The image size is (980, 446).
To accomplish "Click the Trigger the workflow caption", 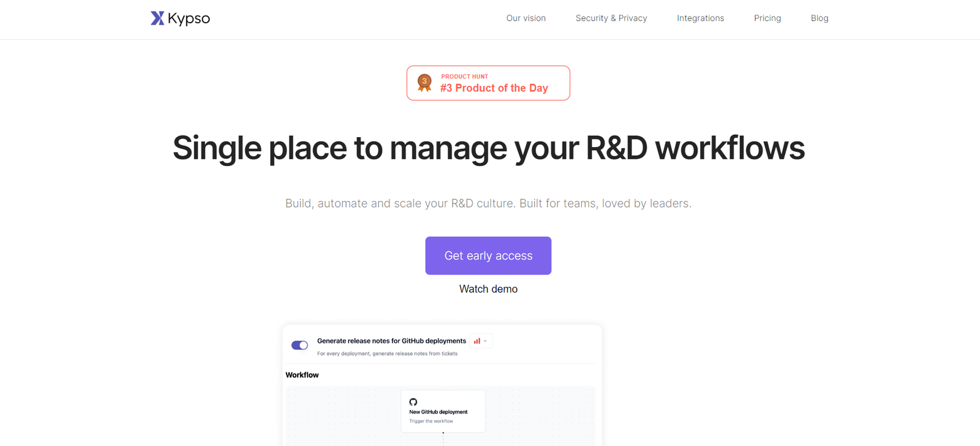I will pyautogui.click(x=431, y=421).
